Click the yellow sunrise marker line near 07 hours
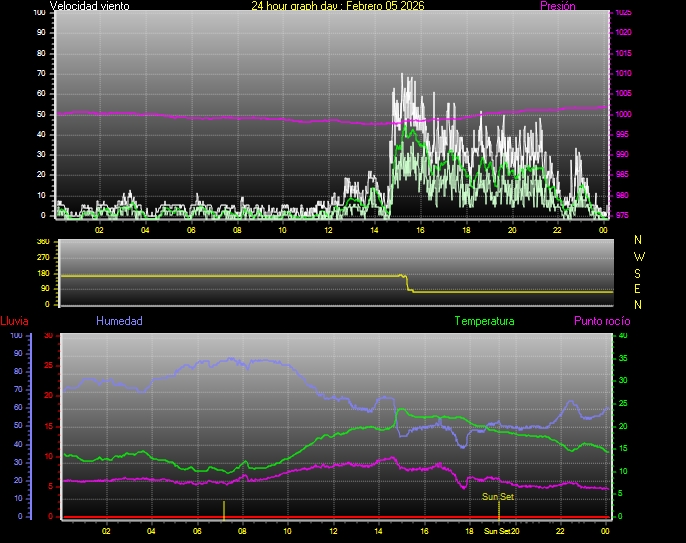 (x=224, y=508)
